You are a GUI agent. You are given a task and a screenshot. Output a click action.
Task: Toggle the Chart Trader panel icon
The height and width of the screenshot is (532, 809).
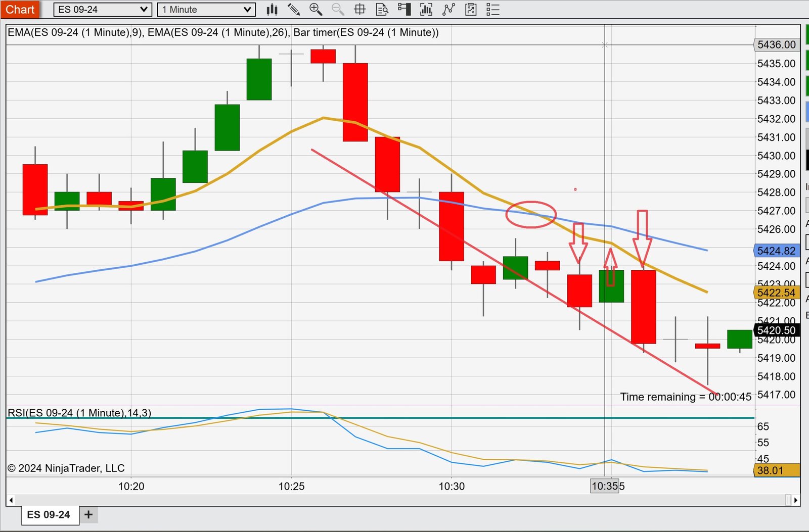[x=404, y=10]
